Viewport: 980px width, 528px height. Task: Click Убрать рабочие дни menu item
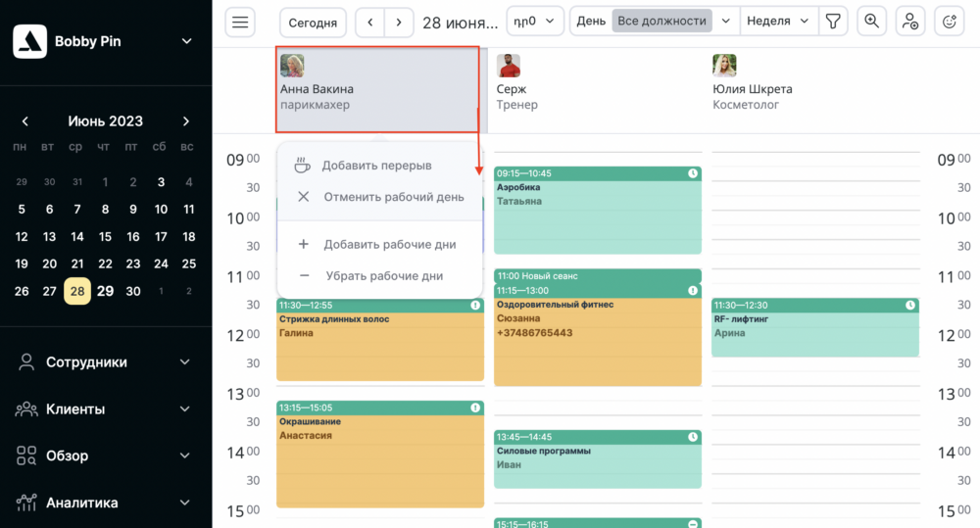point(383,276)
